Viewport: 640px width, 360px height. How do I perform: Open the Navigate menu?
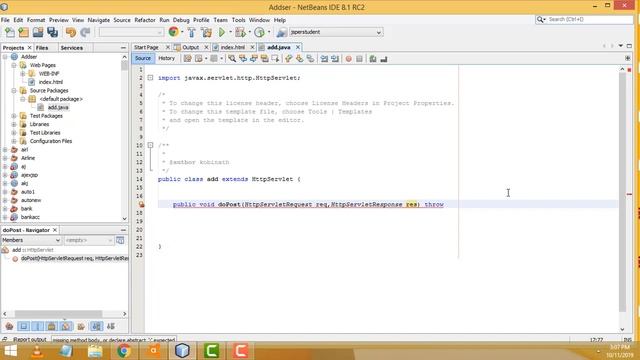99,20
